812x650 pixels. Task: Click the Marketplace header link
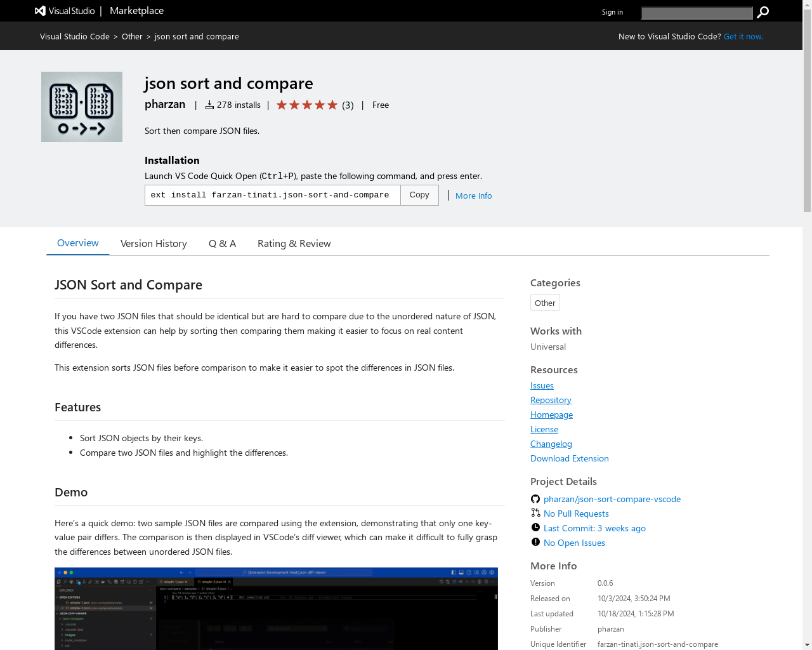coord(136,11)
